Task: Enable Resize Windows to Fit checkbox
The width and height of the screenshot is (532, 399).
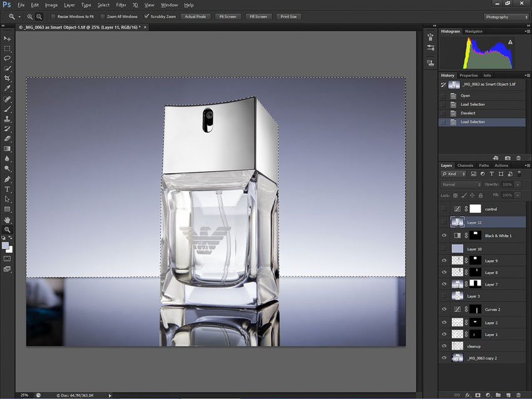Action: [53, 17]
